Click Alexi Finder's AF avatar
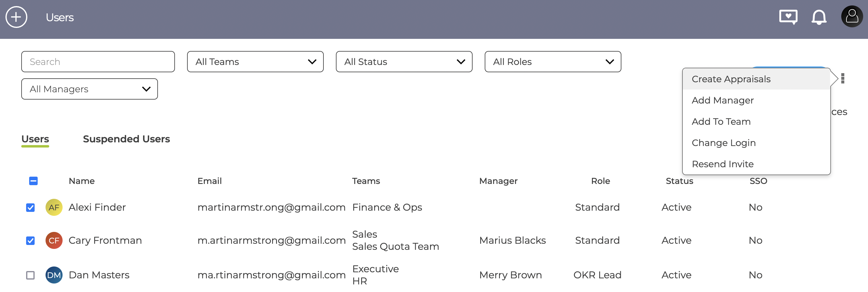 point(54,207)
